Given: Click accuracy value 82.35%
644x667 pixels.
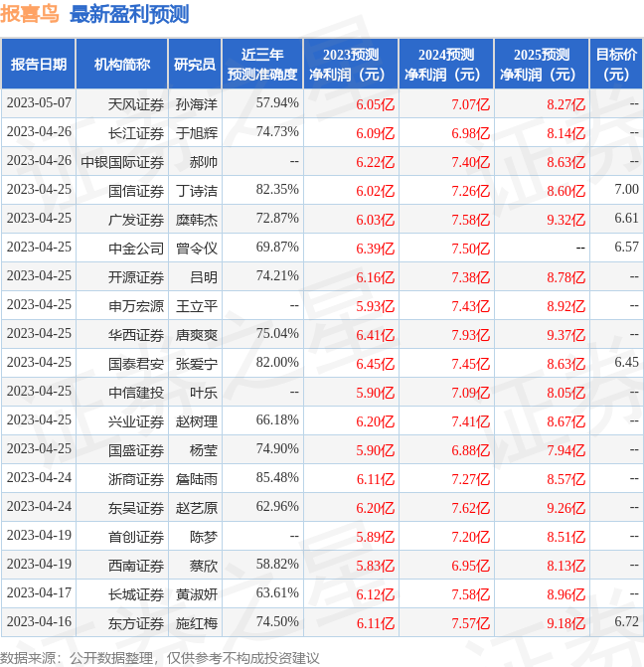Looking at the screenshot, I should pyautogui.click(x=277, y=189).
